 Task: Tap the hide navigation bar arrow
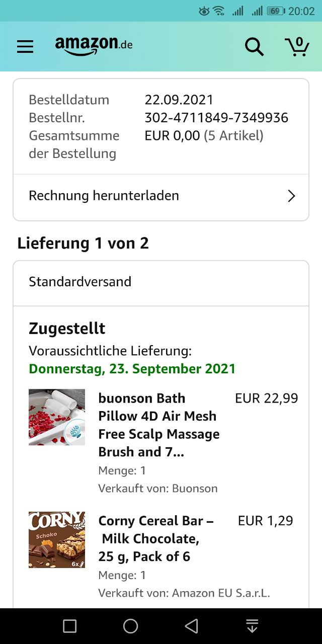(252, 626)
